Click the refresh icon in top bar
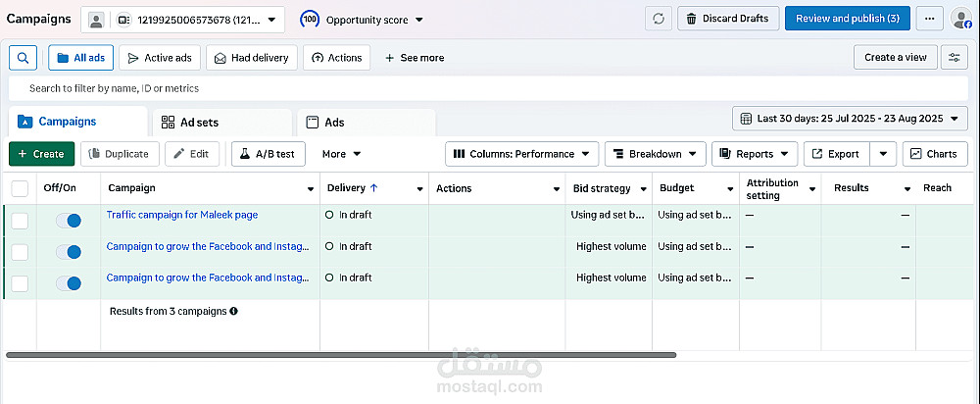 pyautogui.click(x=659, y=19)
